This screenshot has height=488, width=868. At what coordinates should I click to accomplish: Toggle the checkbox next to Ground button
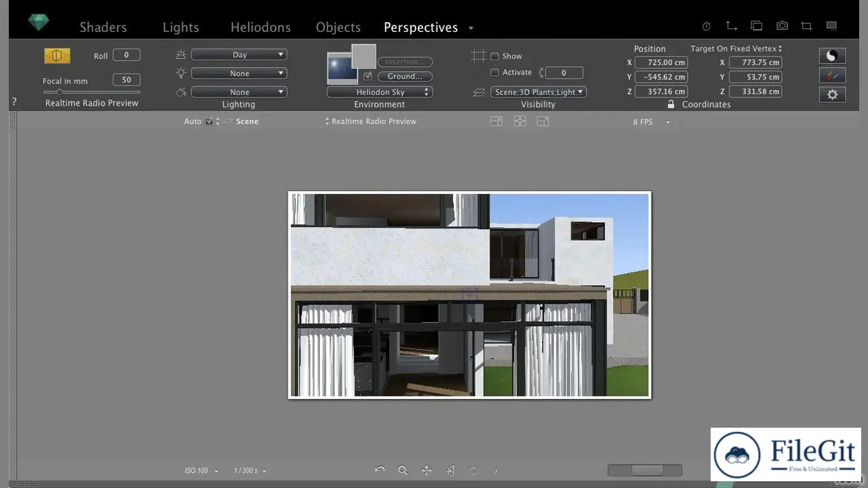click(368, 76)
